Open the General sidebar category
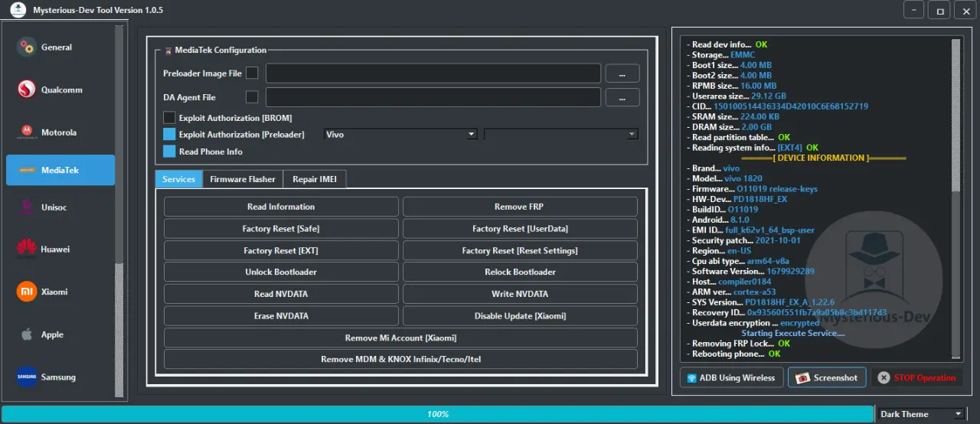This screenshot has height=424, width=980. click(60, 47)
